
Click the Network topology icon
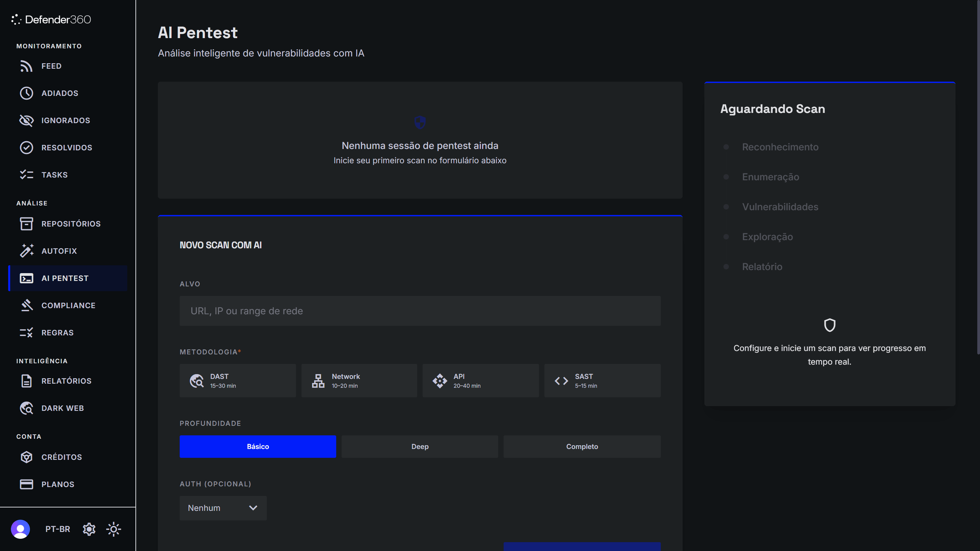pos(318,381)
